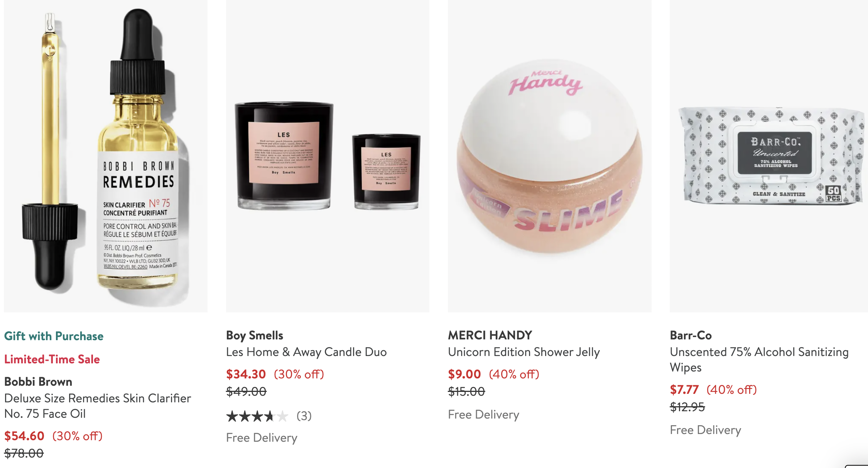Open the Bobbi Brown face oil product image
The height and width of the screenshot is (468, 868).
pos(106,156)
